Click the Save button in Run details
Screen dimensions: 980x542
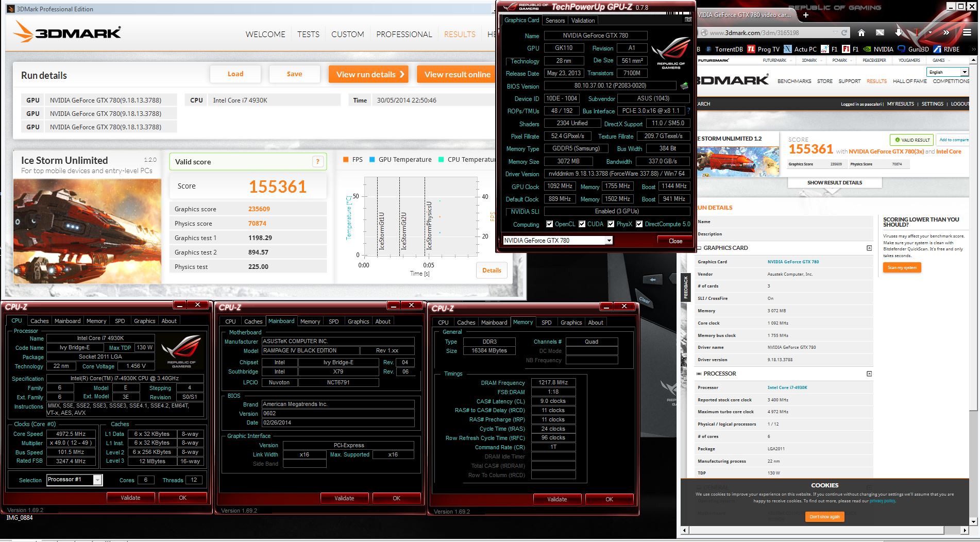[294, 74]
